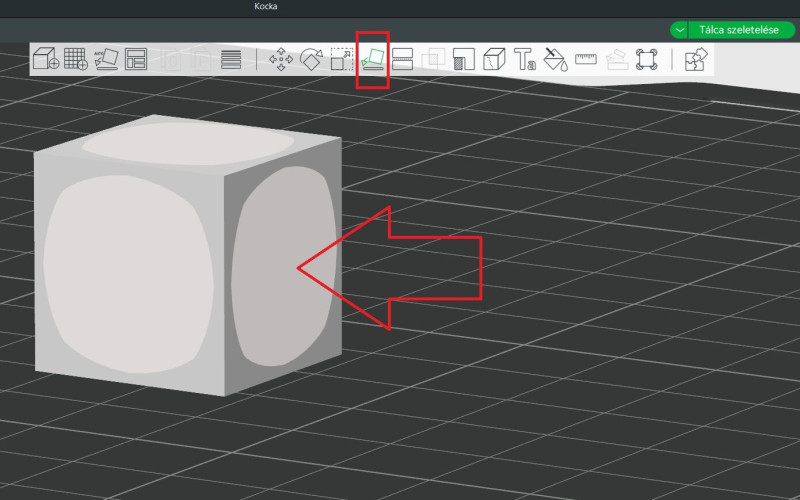Select the Scale tool
800x500 pixels.
[x=342, y=59]
